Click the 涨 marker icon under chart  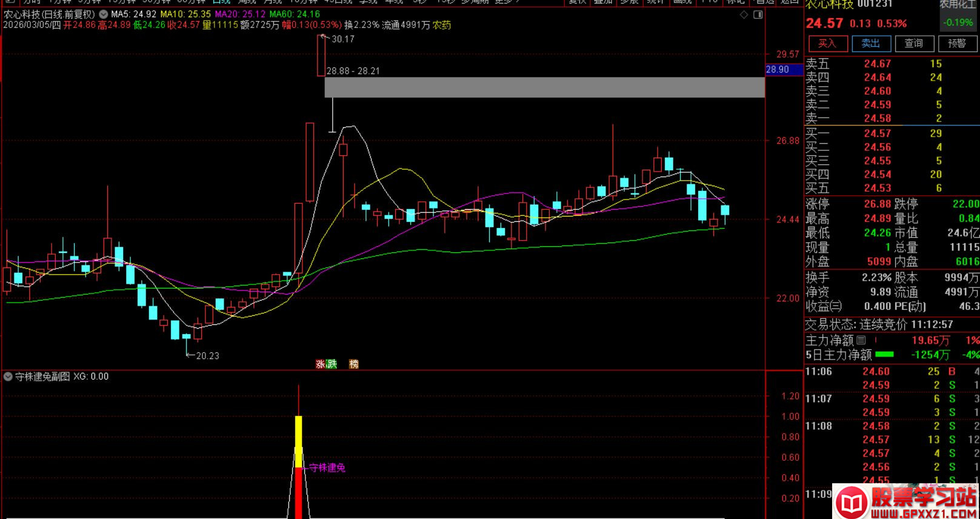320,364
